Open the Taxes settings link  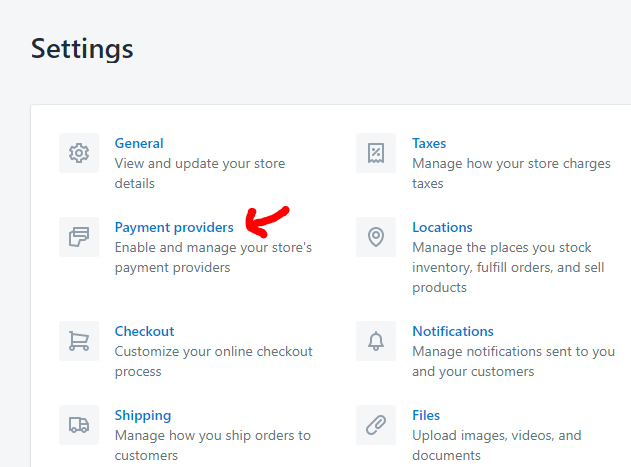tap(429, 143)
